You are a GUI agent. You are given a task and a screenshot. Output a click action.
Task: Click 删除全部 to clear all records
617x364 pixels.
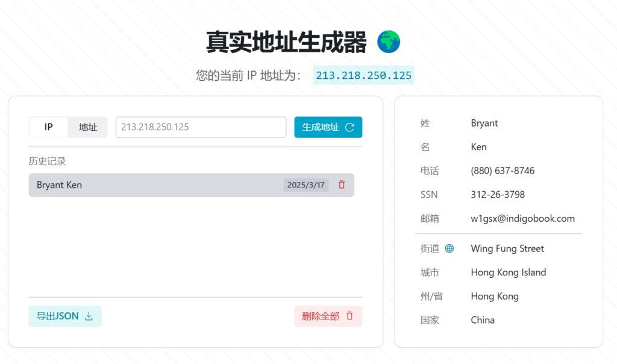click(x=328, y=316)
